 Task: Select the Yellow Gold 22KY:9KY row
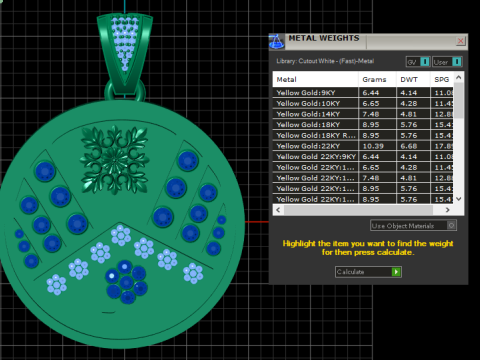(363, 157)
